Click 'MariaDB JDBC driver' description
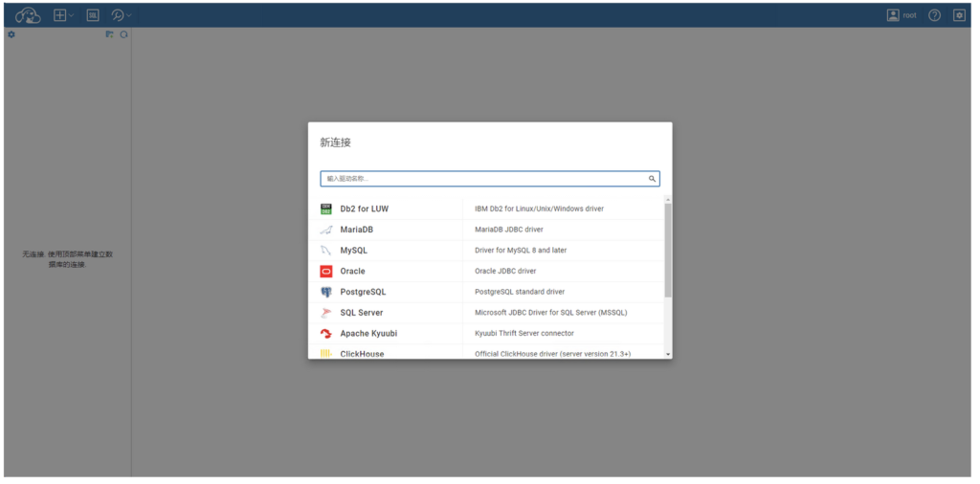Screen dimensions: 980x484 tap(509, 230)
